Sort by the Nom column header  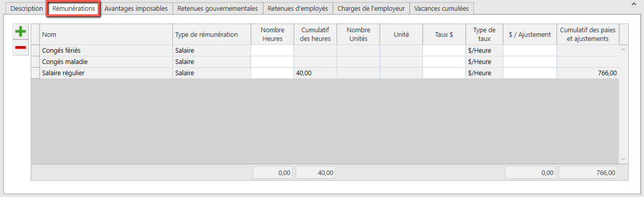click(x=106, y=34)
